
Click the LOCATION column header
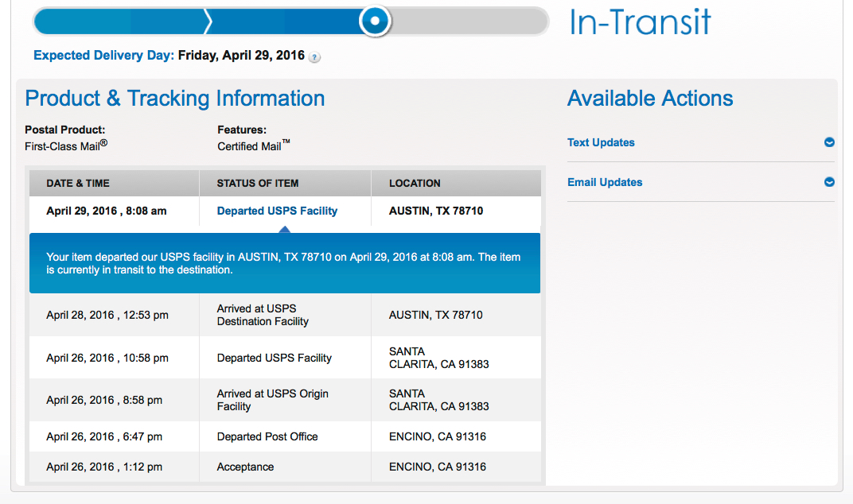tap(456, 183)
